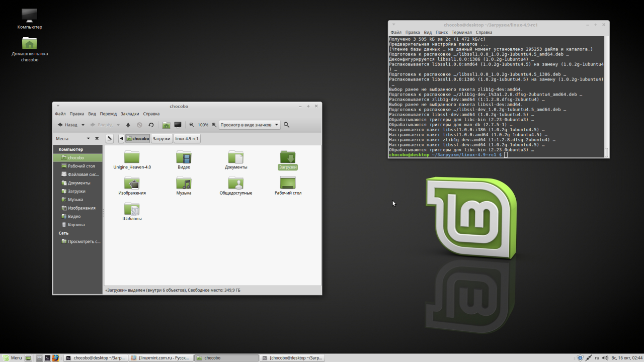Image resolution: width=644 pixels, height=362 pixels.
Task: Open the Поиск menu in terminal window
Action: [442, 32]
